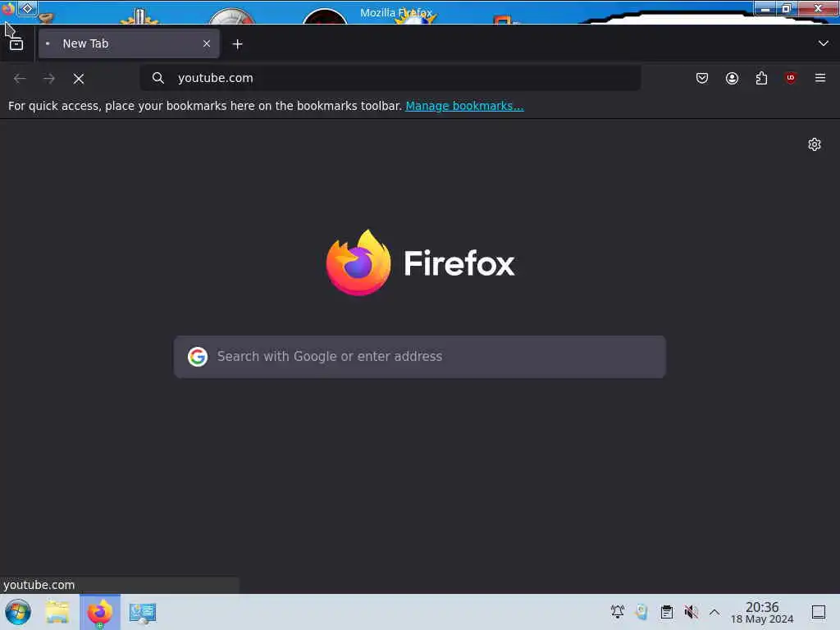Expand the list all tabs chevron
This screenshot has height=630, width=840.
[823, 43]
